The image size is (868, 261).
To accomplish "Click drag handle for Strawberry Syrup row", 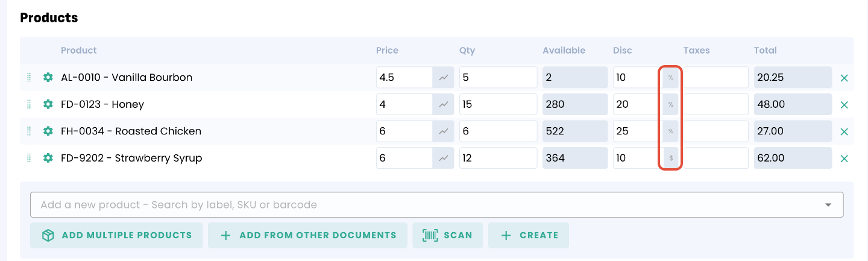I will point(29,158).
